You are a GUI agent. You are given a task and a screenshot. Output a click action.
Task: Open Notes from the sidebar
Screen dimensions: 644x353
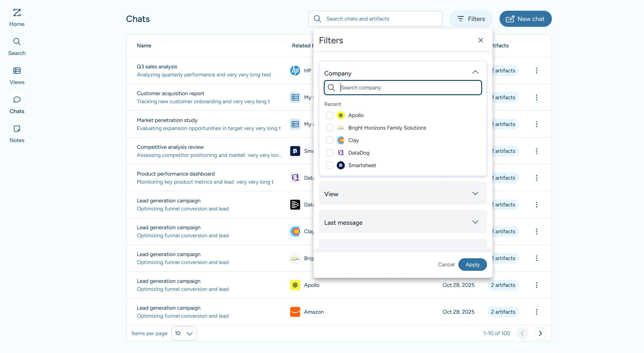pyautogui.click(x=17, y=134)
